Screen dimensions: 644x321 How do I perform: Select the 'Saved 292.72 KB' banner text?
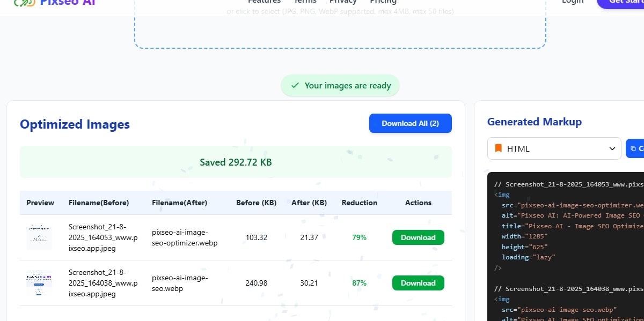click(236, 162)
